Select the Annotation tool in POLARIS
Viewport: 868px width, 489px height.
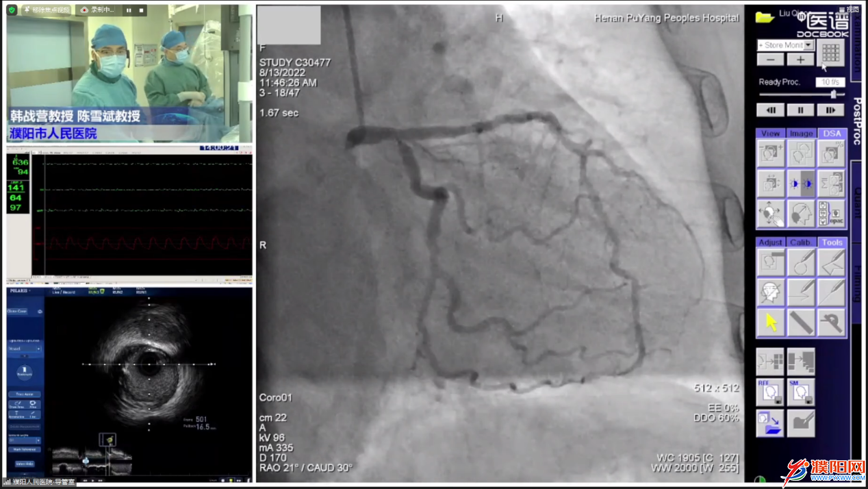tap(15, 414)
